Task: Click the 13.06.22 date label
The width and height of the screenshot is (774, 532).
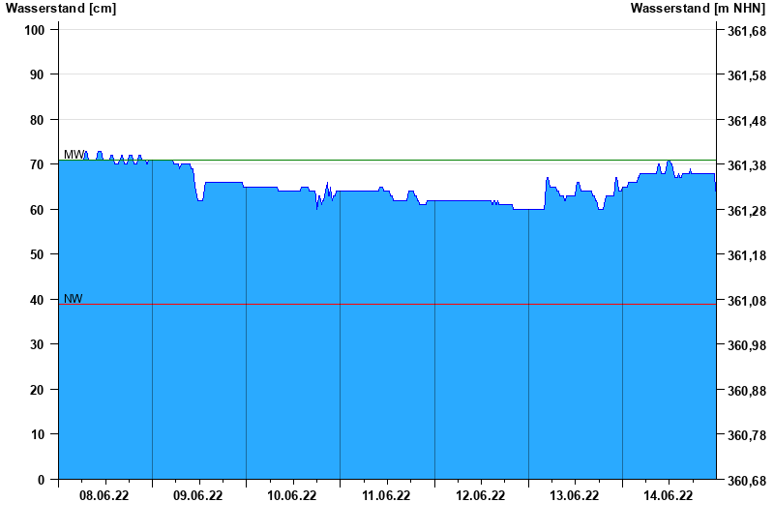Action: tap(574, 495)
